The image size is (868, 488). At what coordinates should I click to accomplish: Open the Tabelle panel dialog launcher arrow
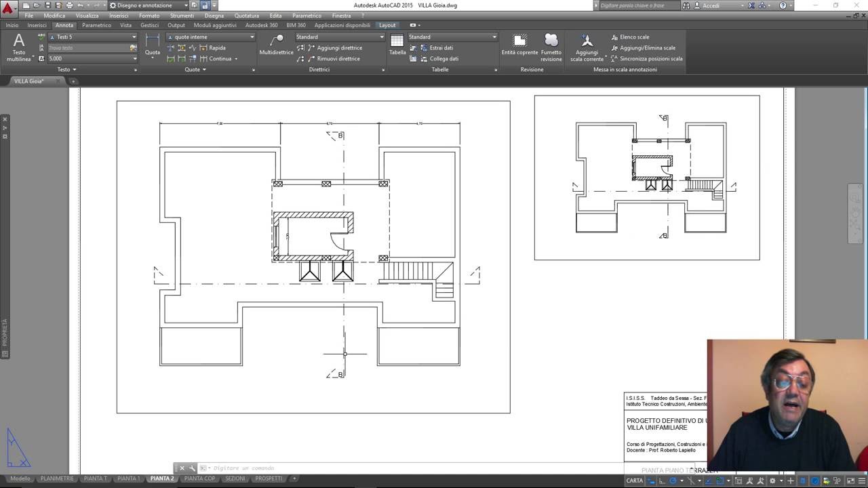pyautogui.click(x=496, y=70)
